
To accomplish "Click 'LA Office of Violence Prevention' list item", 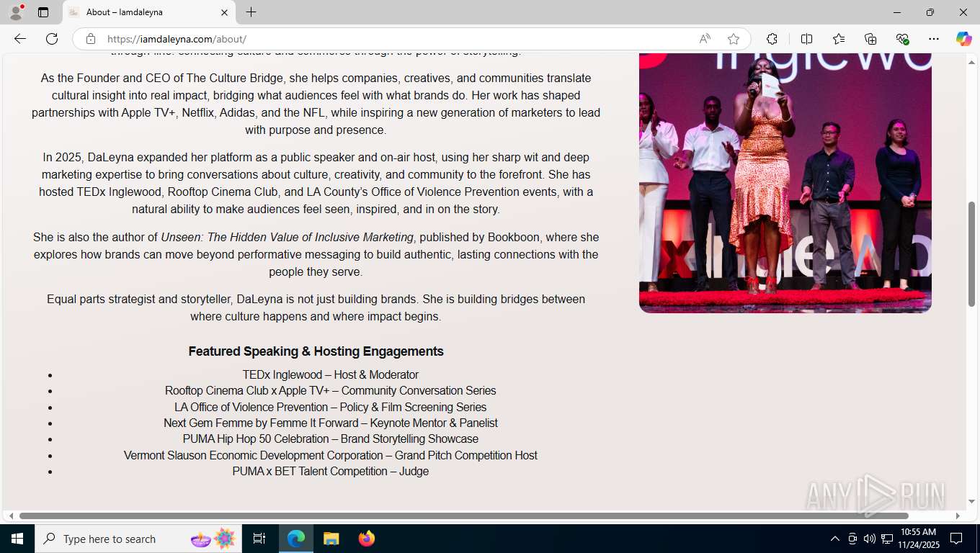I will pos(331,407).
